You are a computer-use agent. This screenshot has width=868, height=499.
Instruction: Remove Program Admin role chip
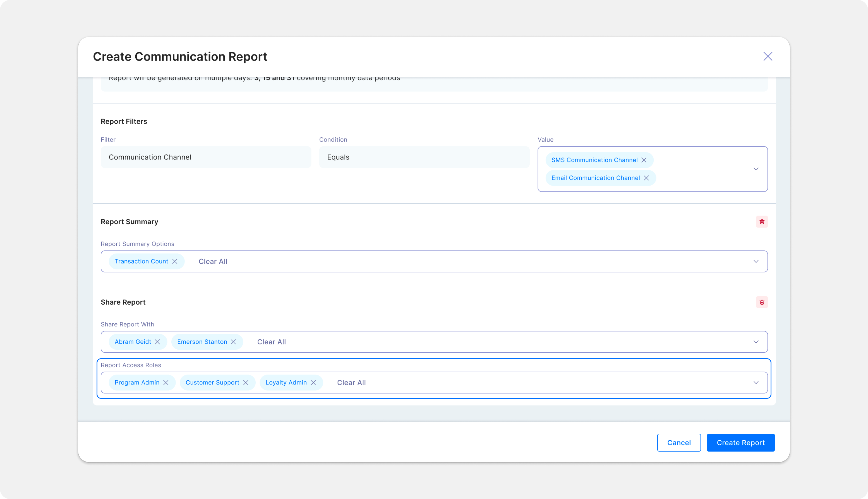(166, 383)
